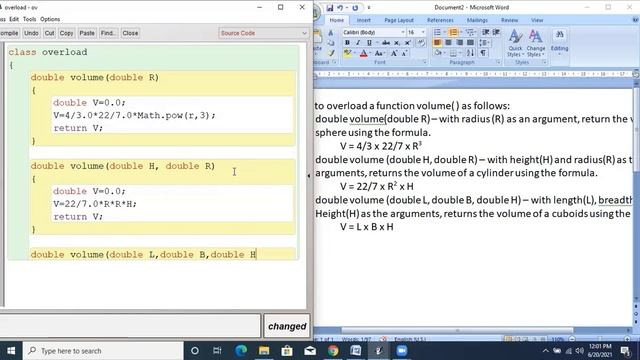Image resolution: width=640 pixels, height=360 pixels.
Task: Apply bullet list in Word
Action: click(x=437, y=32)
